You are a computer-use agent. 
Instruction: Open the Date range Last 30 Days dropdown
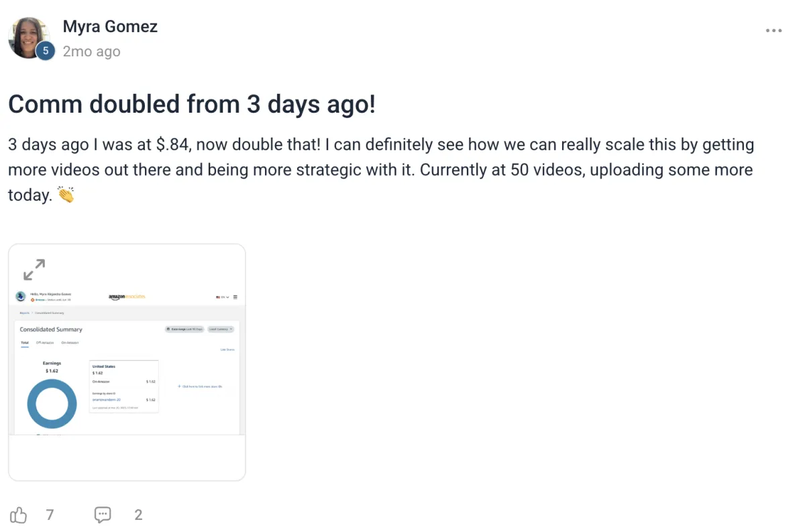(x=184, y=329)
